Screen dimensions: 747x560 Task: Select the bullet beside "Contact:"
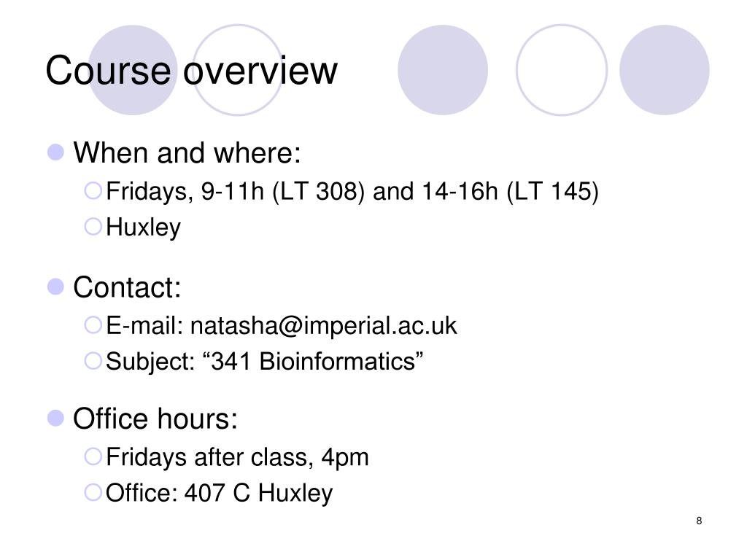pos(55,287)
